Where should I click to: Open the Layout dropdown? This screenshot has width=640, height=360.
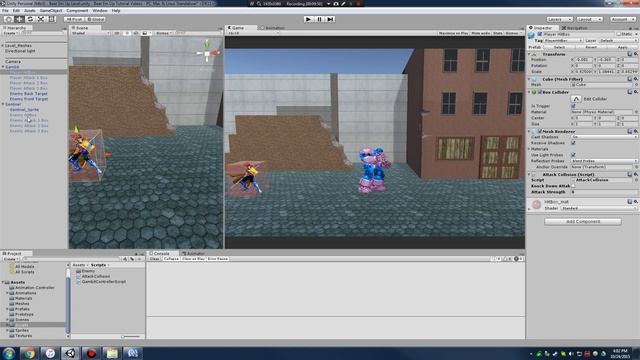click(589, 19)
